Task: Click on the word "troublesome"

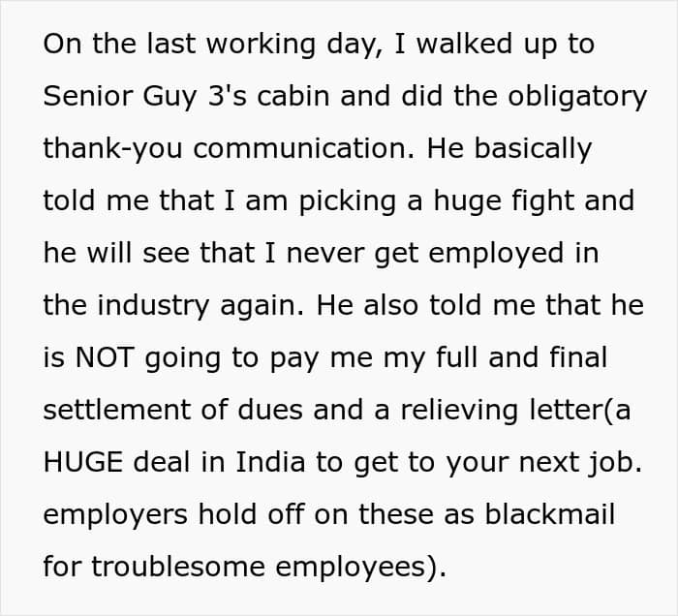Action: (177, 567)
